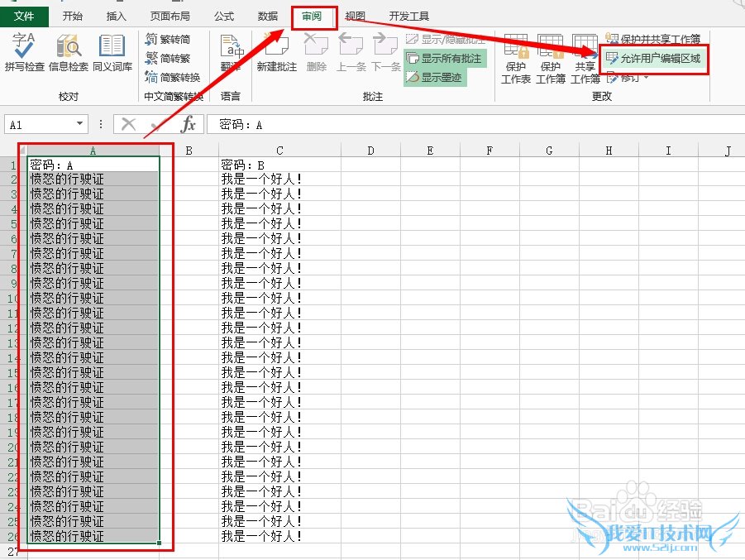Click the cancel X formula button
745x560 pixels.
(x=128, y=125)
